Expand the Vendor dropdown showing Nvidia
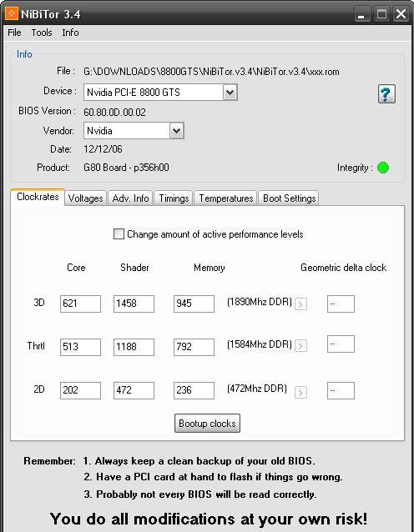This screenshot has width=414, height=532. click(177, 131)
